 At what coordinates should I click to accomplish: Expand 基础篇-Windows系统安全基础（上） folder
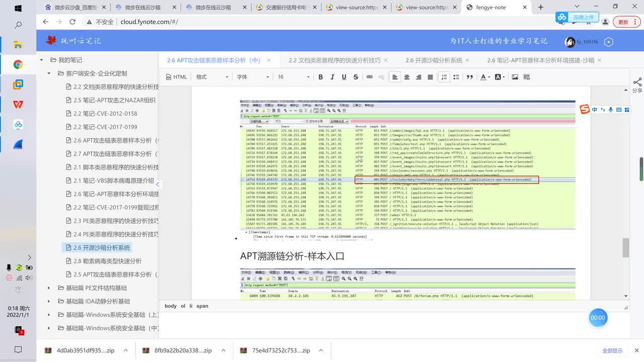49,315
